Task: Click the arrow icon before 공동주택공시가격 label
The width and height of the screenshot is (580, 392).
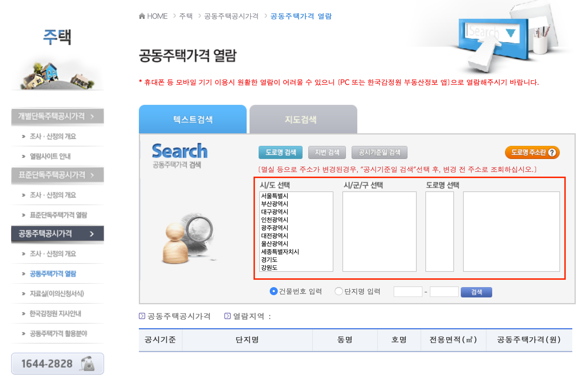Action: [142, 316]
